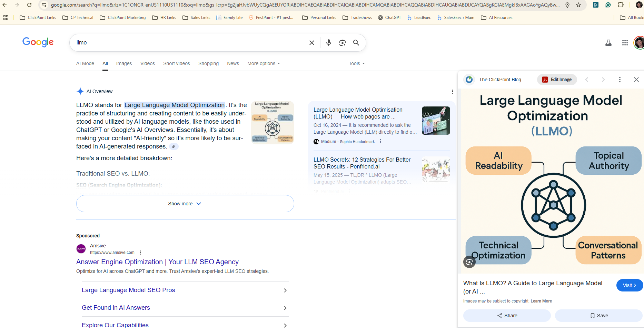
Task: Clear the search box with the X
Action: click(312, 43)
